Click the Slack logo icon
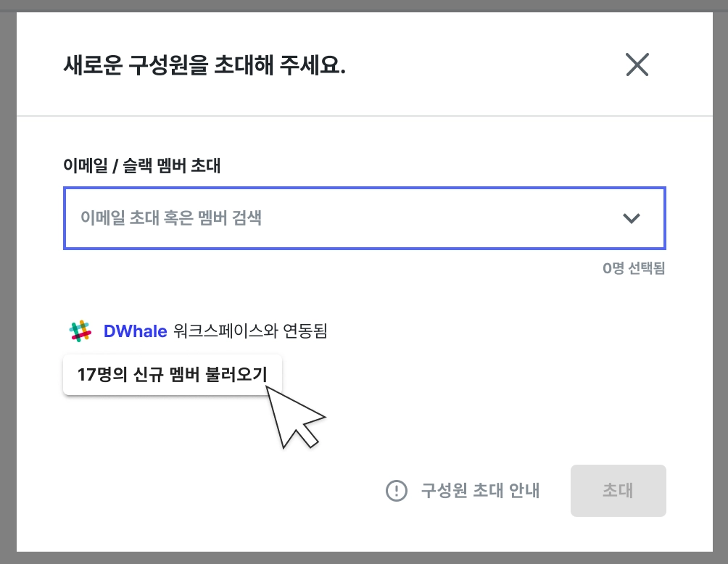Viewport: 728px width, 564px height. pyautogui.click(x=80, y=331)
